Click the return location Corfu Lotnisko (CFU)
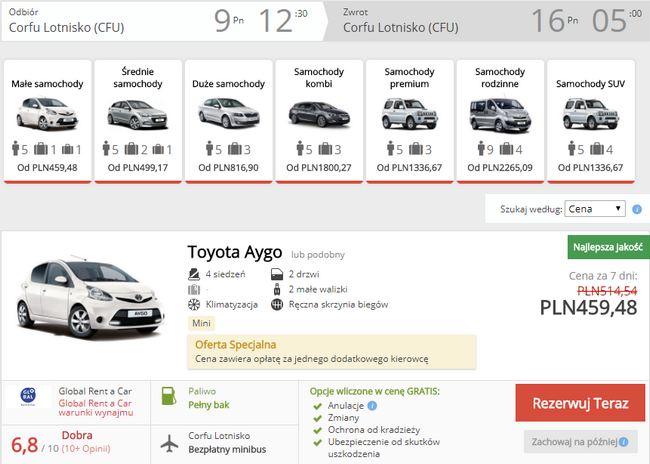The height and width of the screenshot is (464, 650). point(401,27)
